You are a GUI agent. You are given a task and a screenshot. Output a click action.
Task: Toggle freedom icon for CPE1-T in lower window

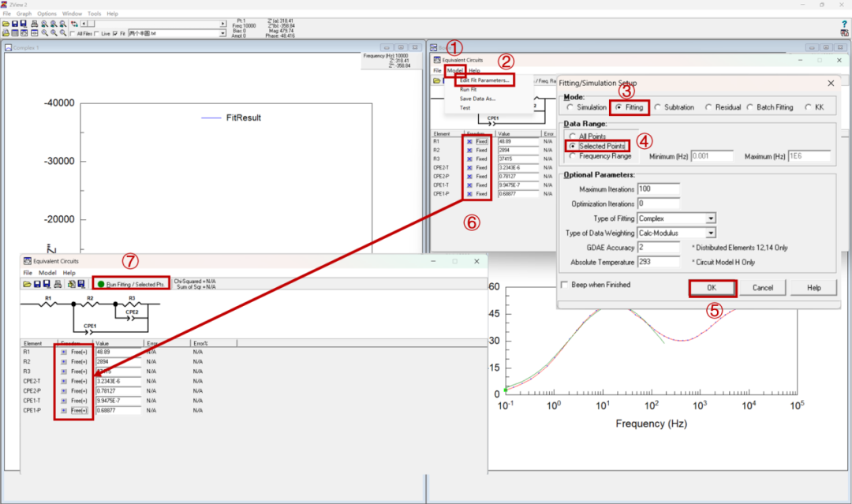click(x=64, y=401)
